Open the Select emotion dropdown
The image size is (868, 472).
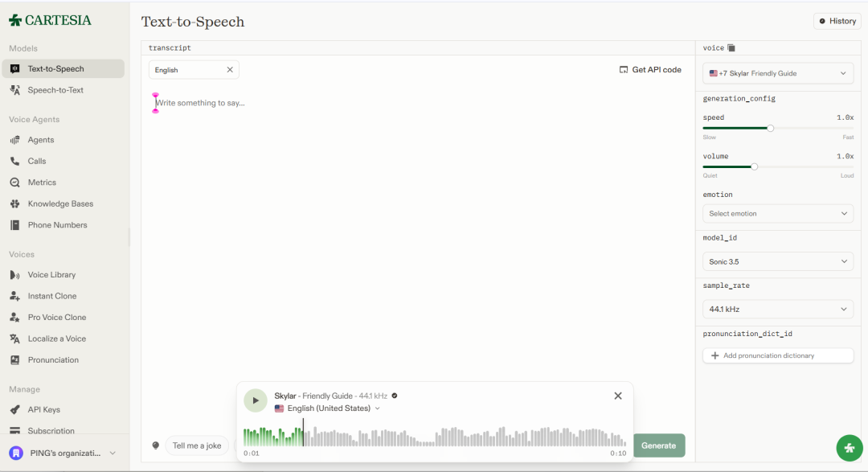pos(778,213)
